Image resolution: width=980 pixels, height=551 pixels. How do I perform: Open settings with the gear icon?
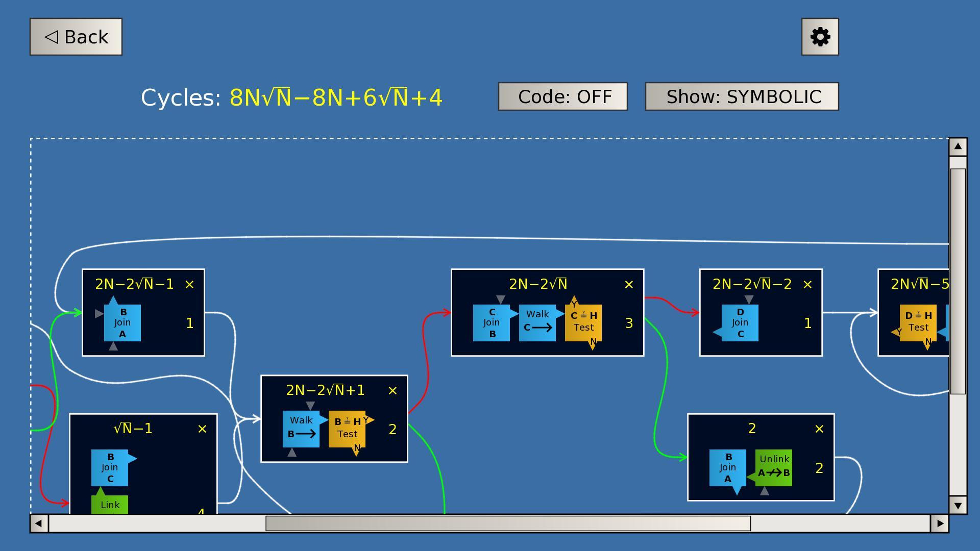tap(820, 37)
